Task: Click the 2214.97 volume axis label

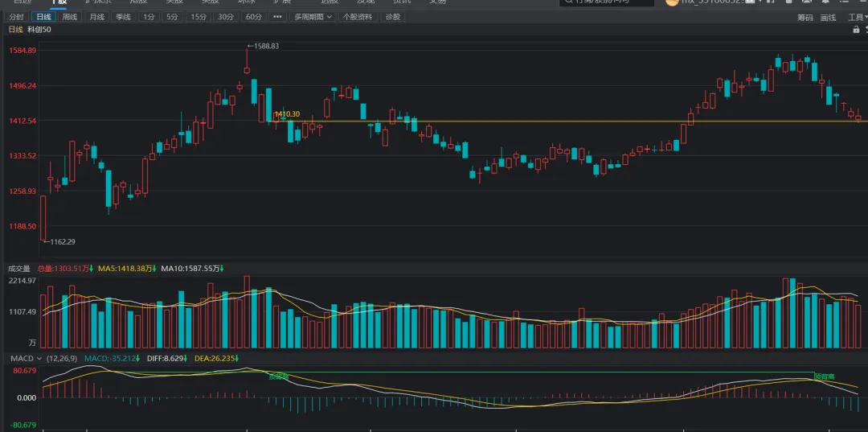Action: coord(23,281)
